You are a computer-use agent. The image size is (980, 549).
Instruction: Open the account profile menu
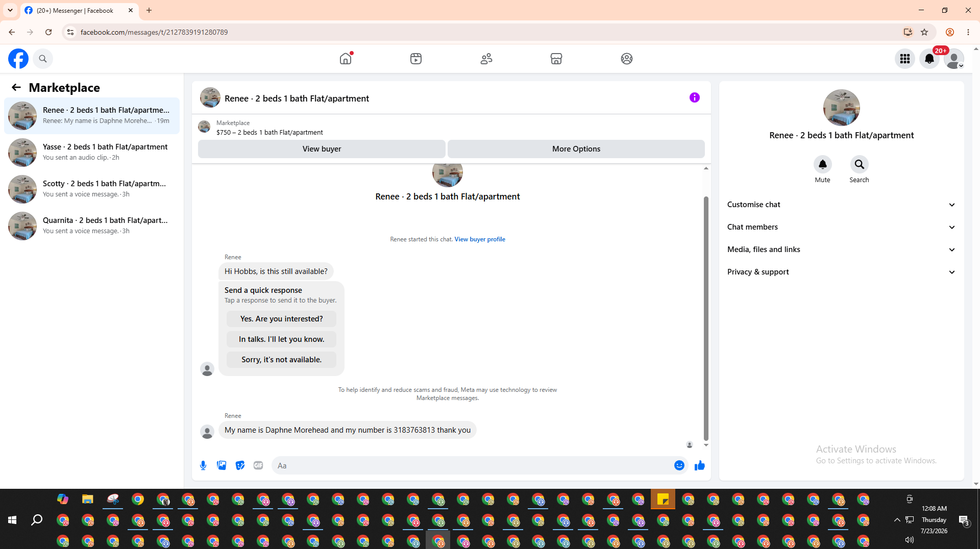954,59
